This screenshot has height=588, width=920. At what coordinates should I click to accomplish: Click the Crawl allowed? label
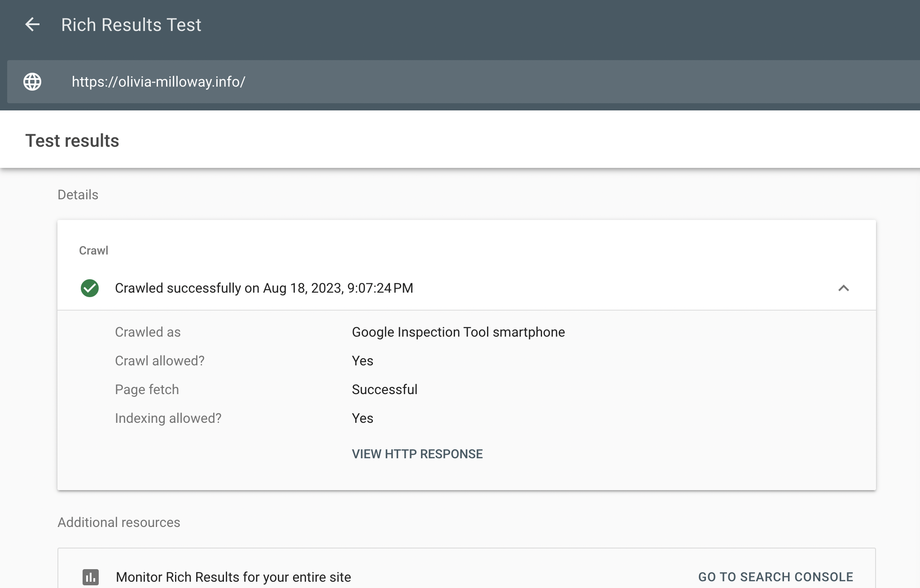pos(160,361)
